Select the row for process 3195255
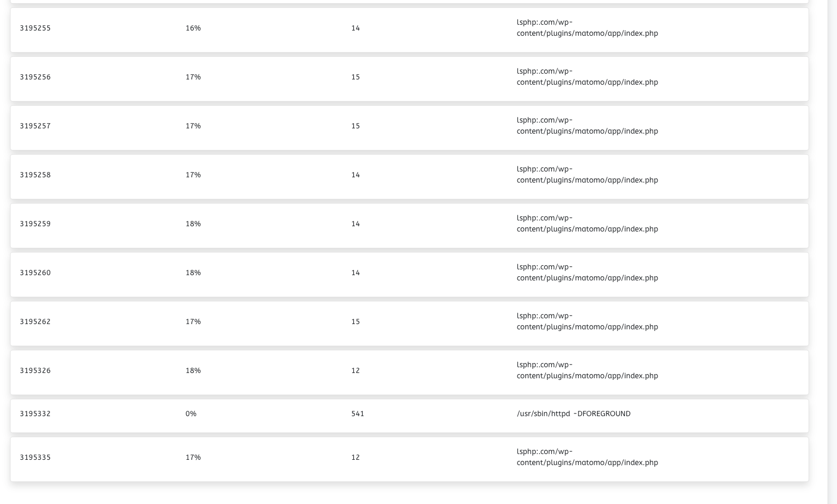Screen dimensions: 837x504 coord(409,29)
